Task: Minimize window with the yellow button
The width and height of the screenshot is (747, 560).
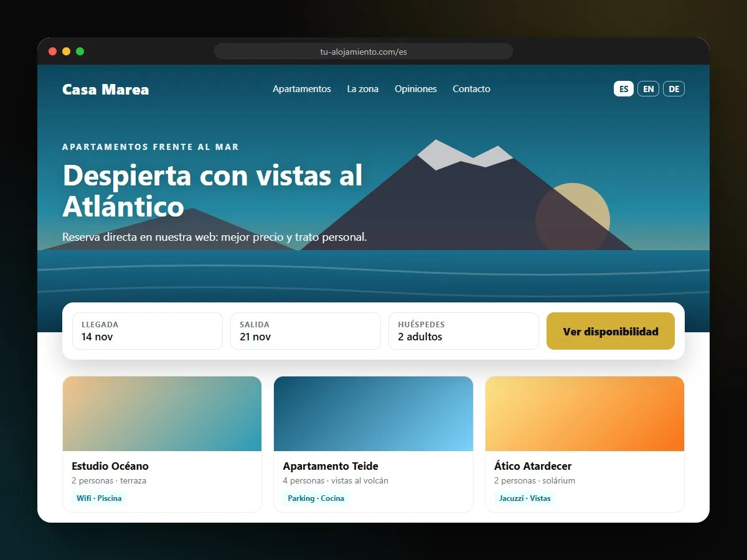Action: click(67, 52)
